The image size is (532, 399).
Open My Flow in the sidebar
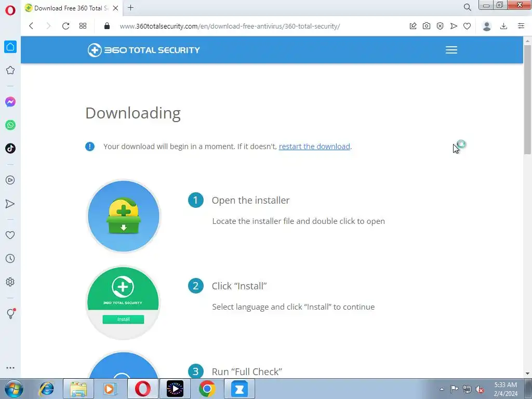(10, 204)
